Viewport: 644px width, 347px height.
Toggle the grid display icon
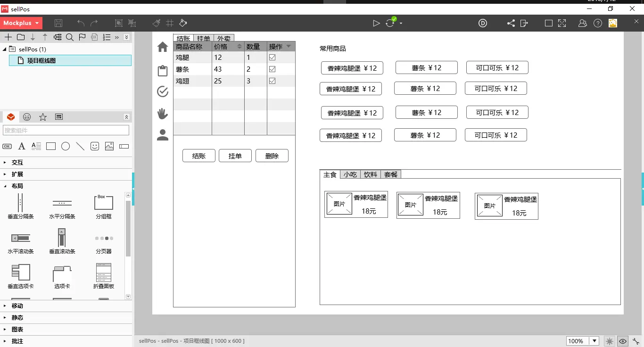click(x=170, y=23)
